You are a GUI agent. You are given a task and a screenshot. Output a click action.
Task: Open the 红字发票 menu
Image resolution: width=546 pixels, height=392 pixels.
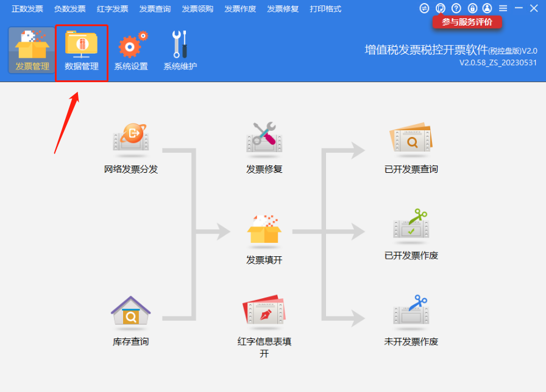click(x=113, y=9)
